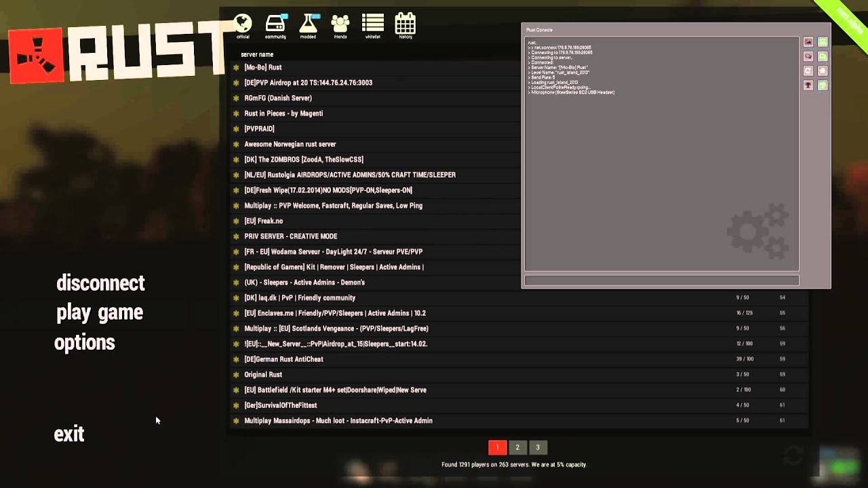This screenshot has height=488, width=868.
Task: Select (UK) - Sleepers - Active Admins - Demon's
Action: click(304, 283)
